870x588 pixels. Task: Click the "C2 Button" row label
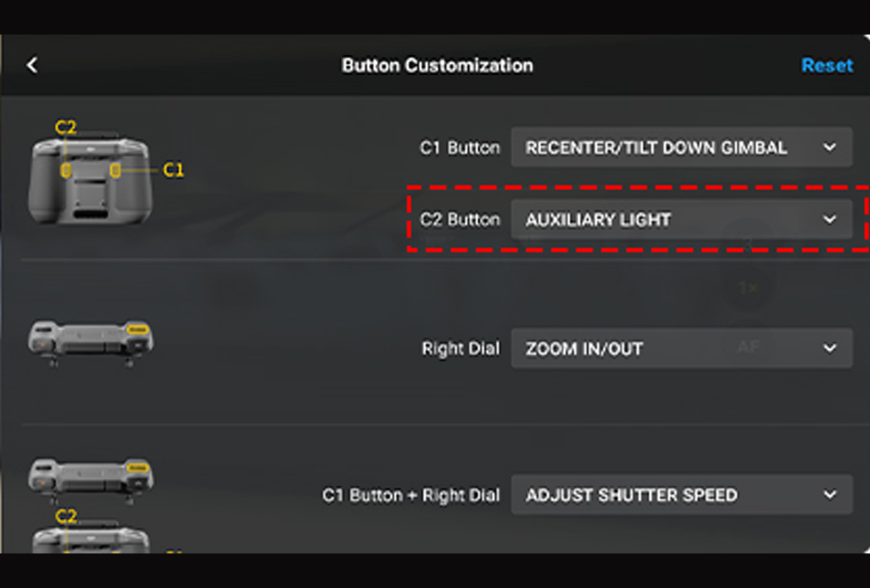point(459,220)
